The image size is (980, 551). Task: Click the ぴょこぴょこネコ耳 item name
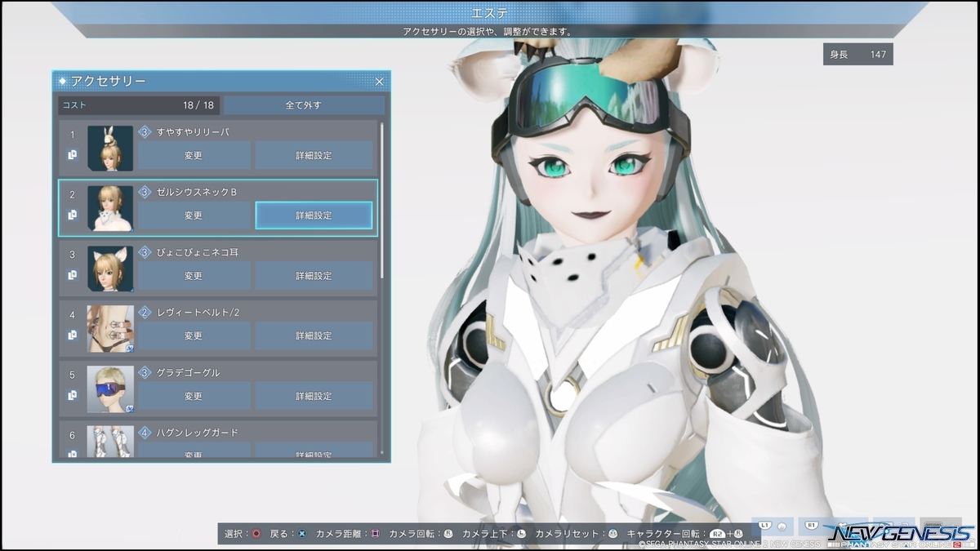click(x=197, y=252)
